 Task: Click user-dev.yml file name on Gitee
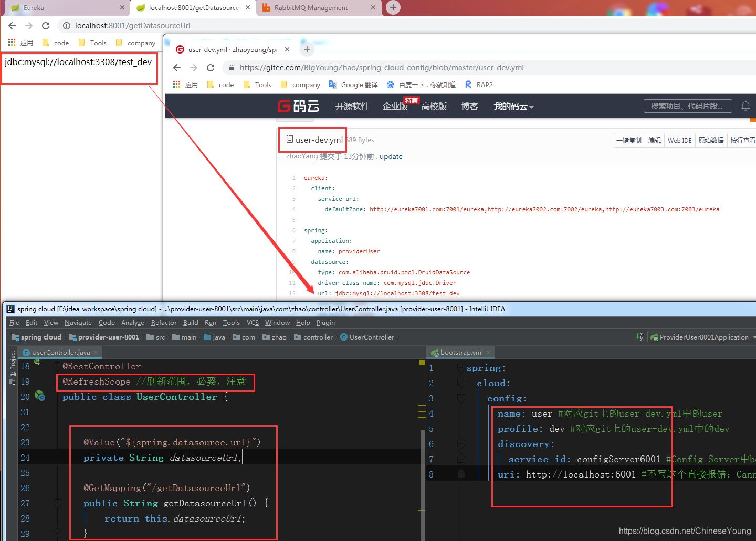(319, 140)
